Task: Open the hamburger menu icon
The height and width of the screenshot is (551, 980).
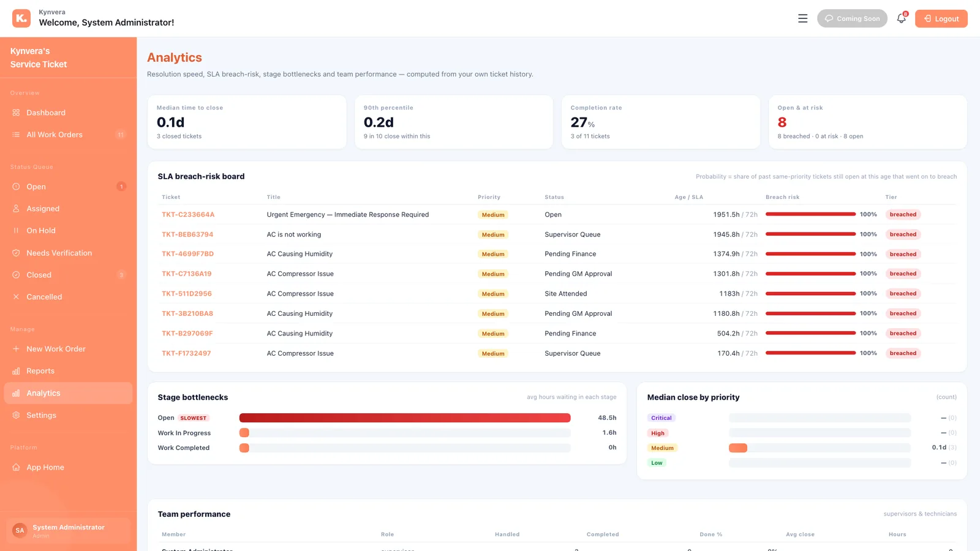Action: pos(802,18)
